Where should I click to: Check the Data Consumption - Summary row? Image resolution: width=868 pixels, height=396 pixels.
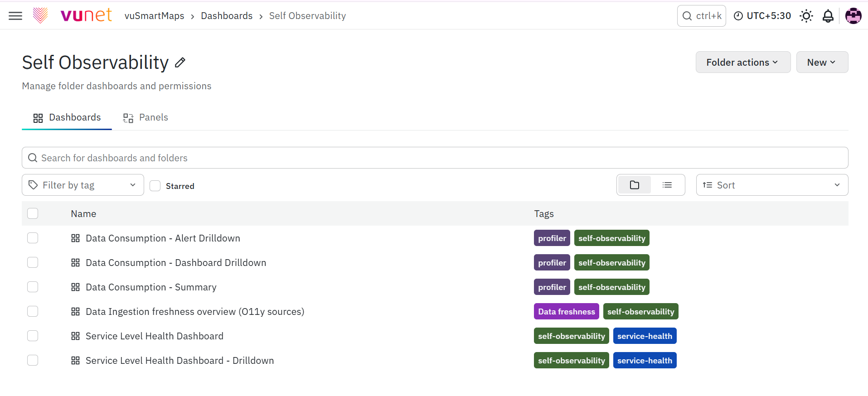coord(33,287)
